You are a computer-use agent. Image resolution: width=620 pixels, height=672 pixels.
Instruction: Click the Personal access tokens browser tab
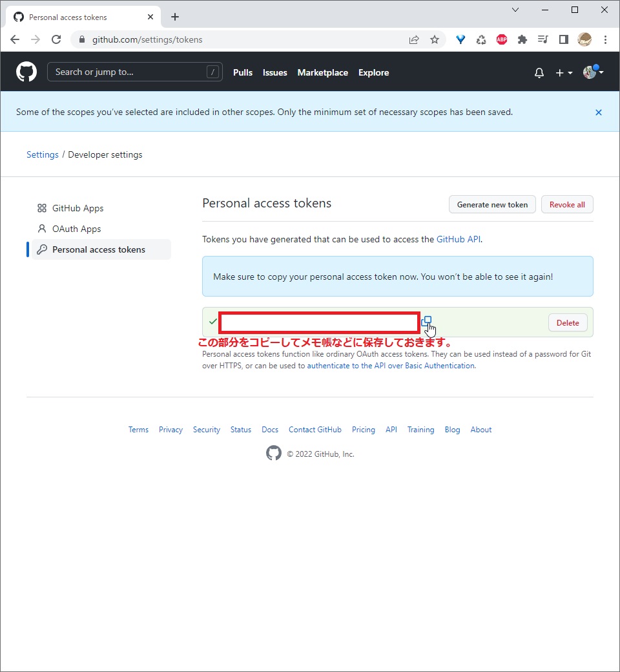point(83,17)
